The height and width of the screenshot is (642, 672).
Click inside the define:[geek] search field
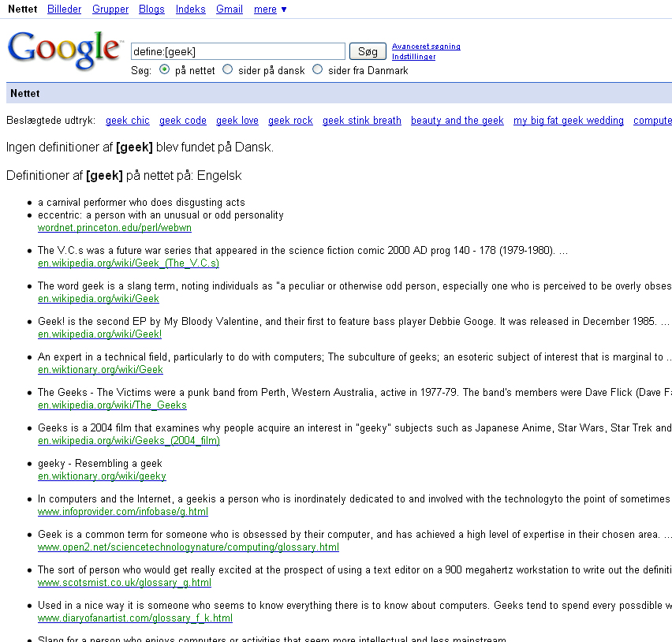point(237,51)
